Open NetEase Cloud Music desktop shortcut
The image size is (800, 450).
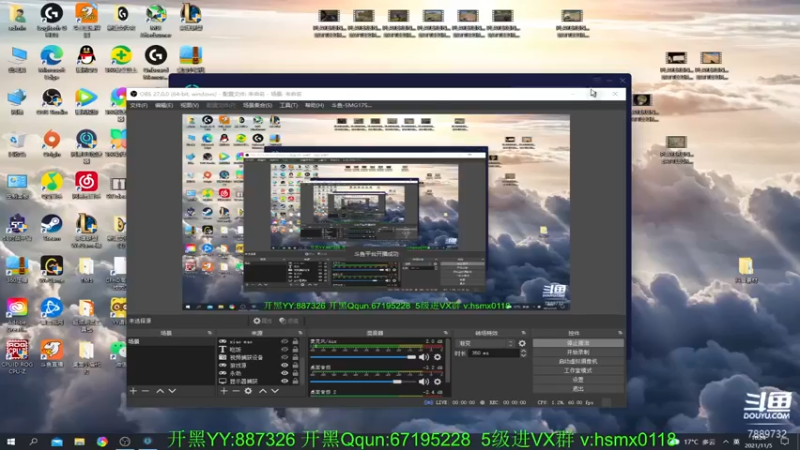[x=86, y=186]
